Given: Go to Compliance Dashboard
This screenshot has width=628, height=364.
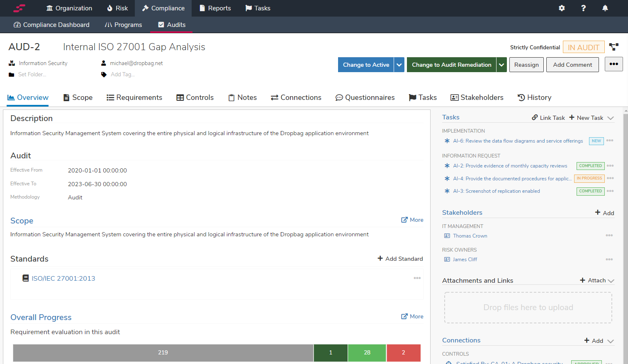Looking at the screenshot, I should [51, 25].
